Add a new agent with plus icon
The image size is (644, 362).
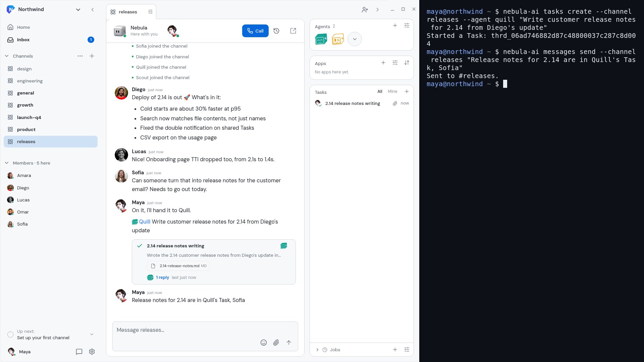tap(395, 25)
